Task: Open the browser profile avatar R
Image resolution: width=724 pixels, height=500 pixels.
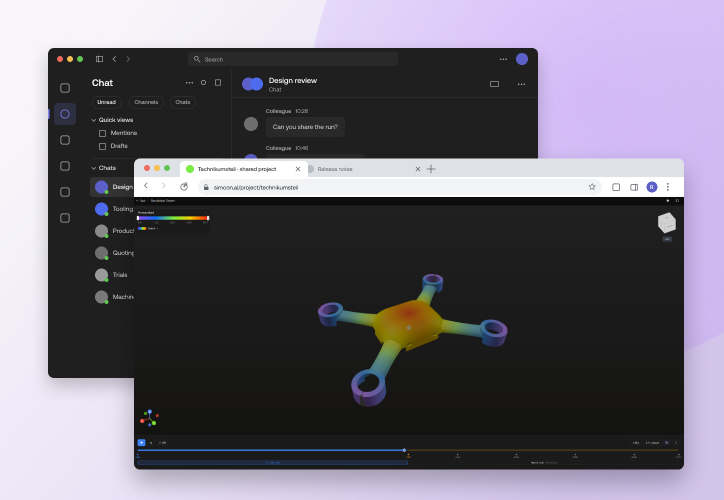Action: coord(652,187)
